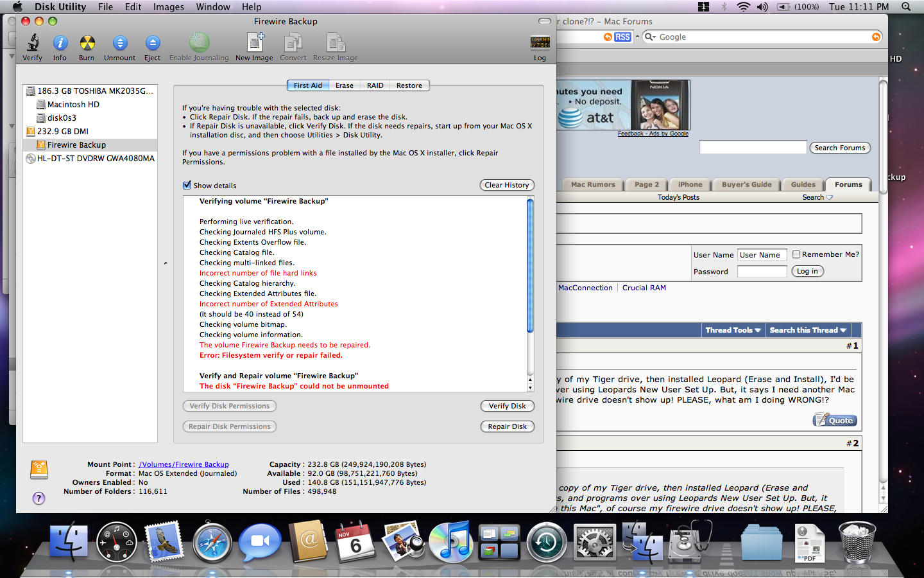Open the Log toolbar icon
The width and height of the screenshot is (924, 578).
point(540,42)
